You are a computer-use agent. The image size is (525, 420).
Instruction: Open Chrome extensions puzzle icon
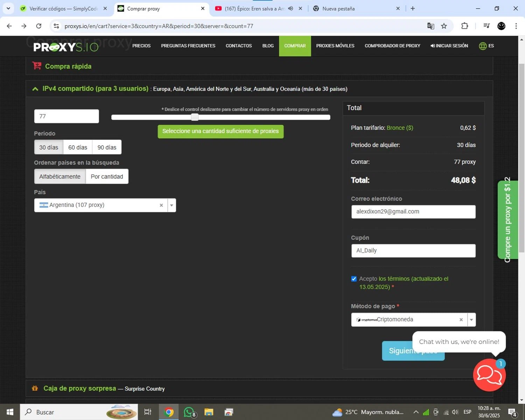[464, 26]
